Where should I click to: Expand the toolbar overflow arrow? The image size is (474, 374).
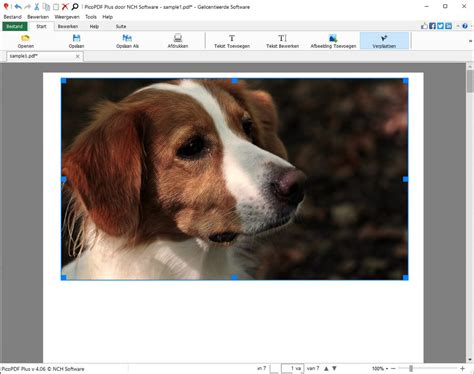470,41
